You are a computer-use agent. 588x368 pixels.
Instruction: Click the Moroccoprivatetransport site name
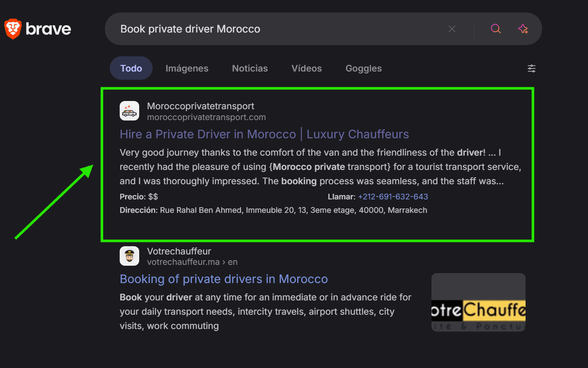200,106
